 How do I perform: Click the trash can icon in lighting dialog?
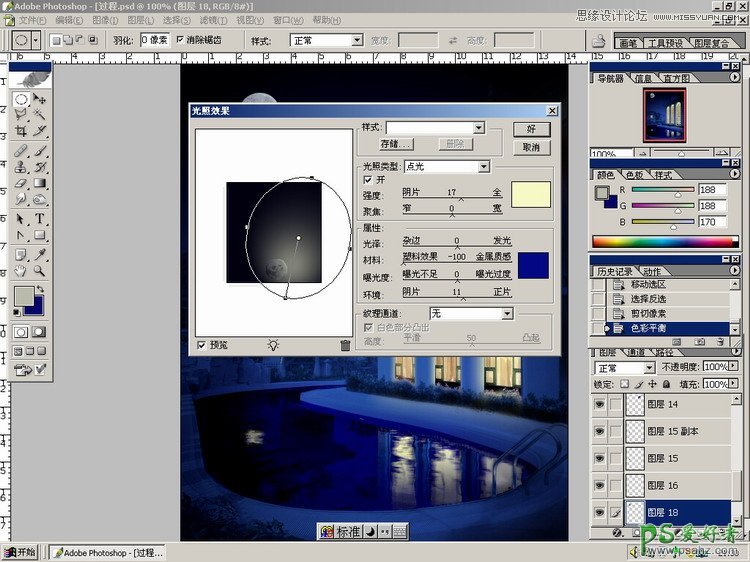(345, 344)
